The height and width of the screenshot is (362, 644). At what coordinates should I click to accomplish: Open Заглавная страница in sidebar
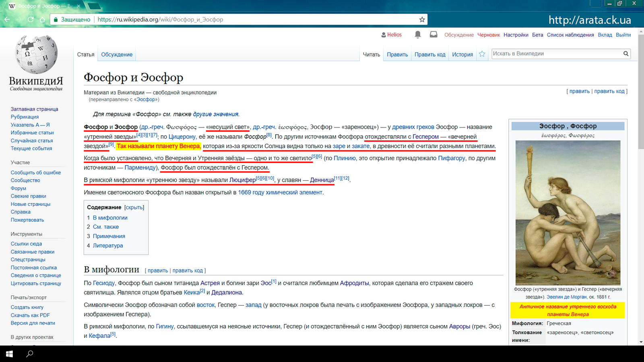pyautogui.click(x=34, y=109)
